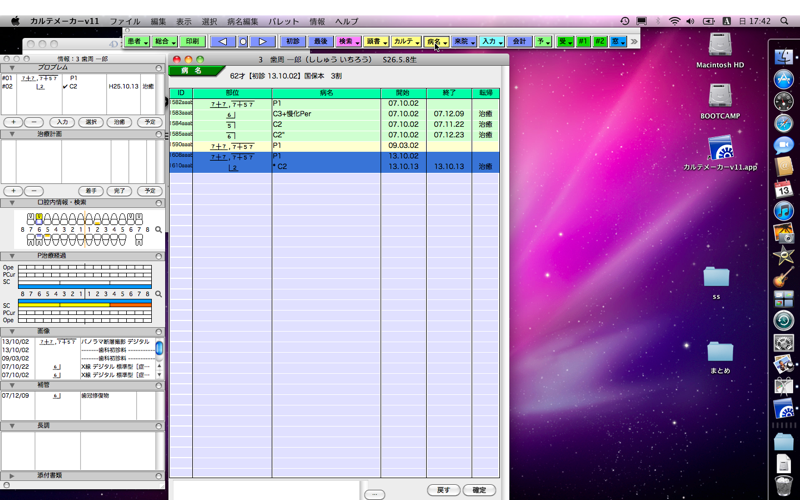Click the plus button under プロブレム list
Image resolution: width=800 pixels, height=500 pixels.
(x=13, y=121)
